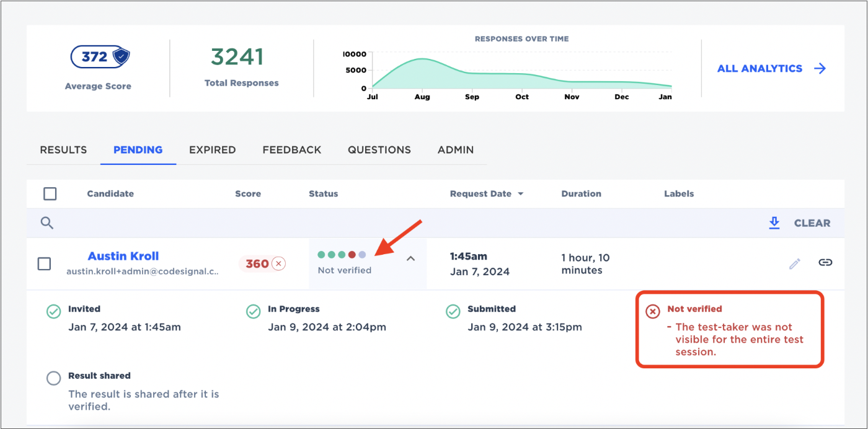Viewport: 868px width, 429px height.
Task: Click the email austin.kroll+admin@codesignal
Action: [x=143, y=272]
